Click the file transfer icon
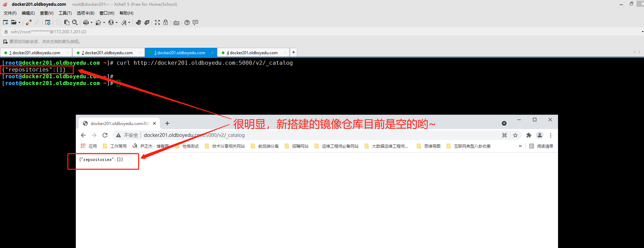The width and height of the screenshot is (644, 248). (x=98, y=22)
